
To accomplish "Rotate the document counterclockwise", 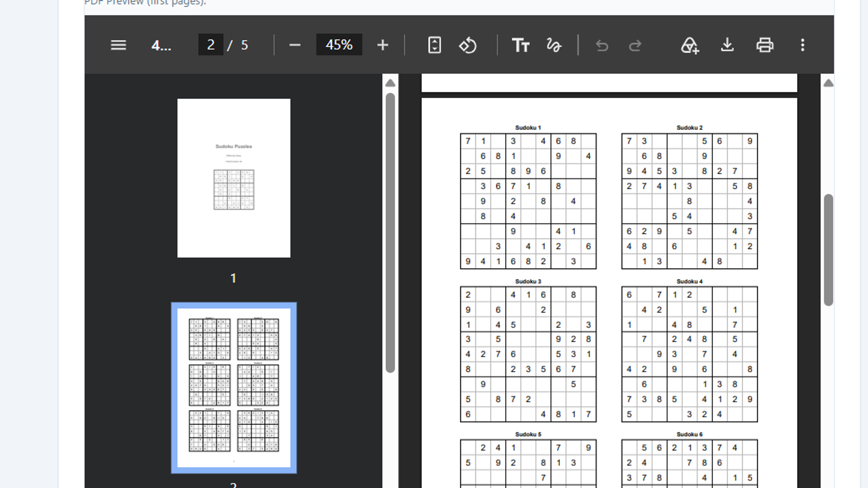I will coord(468,45).
